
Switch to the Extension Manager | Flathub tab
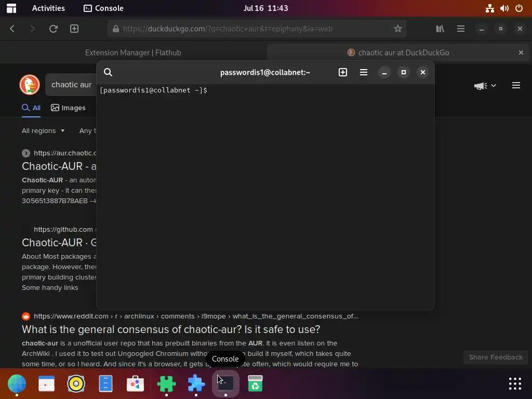[x=133, y=52]
